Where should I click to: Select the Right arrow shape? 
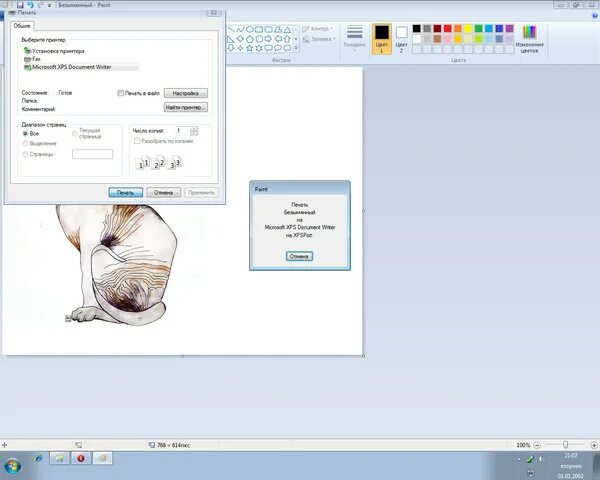[x=269, y=39]
